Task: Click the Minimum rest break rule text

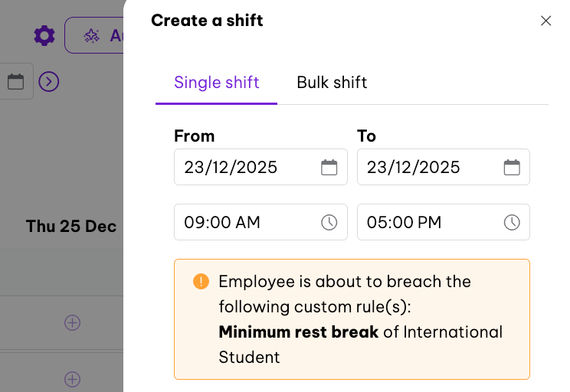Action: [299, 332]
